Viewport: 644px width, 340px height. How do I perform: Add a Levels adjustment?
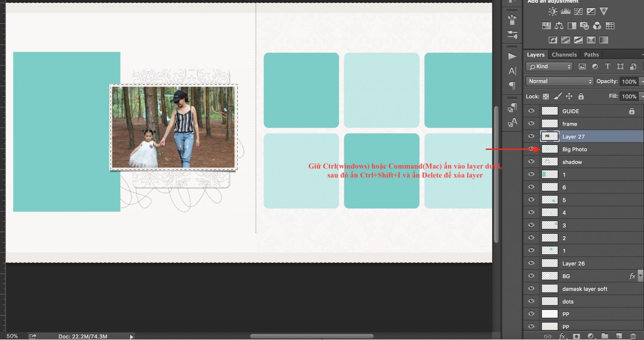565,12
